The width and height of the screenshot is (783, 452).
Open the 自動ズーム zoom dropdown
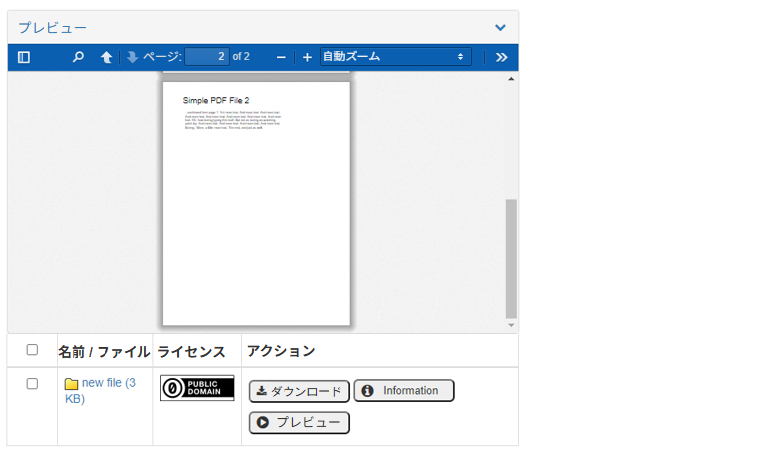pyautogui.click(x=394, y=57)
